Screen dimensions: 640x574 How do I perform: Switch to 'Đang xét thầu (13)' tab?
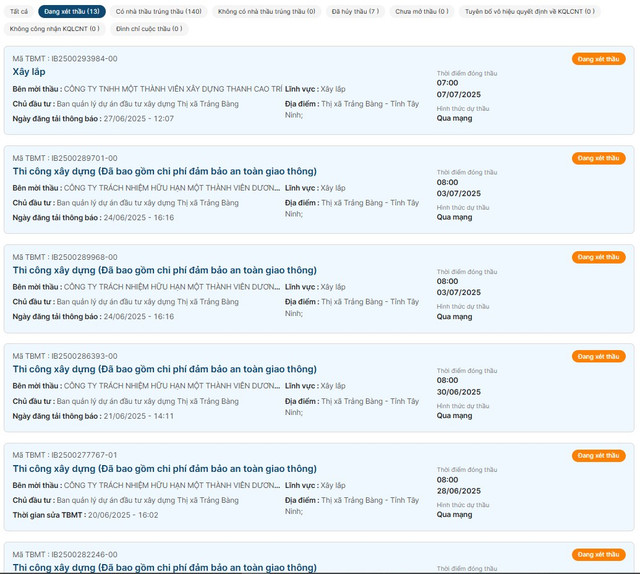[x=71, y=12]
